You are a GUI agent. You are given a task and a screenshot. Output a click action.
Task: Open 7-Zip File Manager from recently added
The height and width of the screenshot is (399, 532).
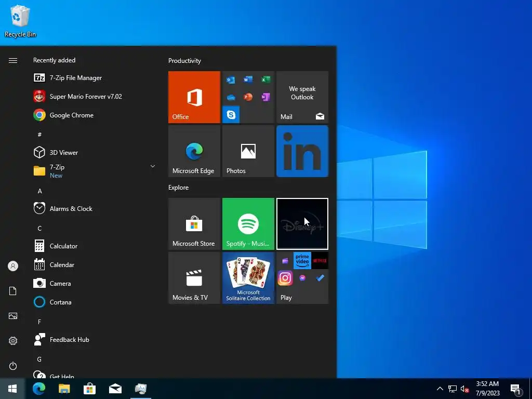95,78
